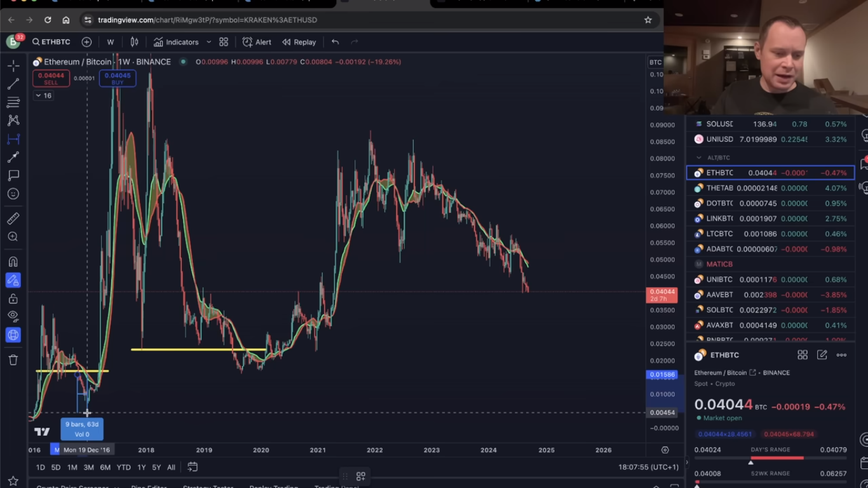This screenshot has height=488, width=868.
Task: Expand the 16 indicators legend chevron
Action: click(44, 95)
